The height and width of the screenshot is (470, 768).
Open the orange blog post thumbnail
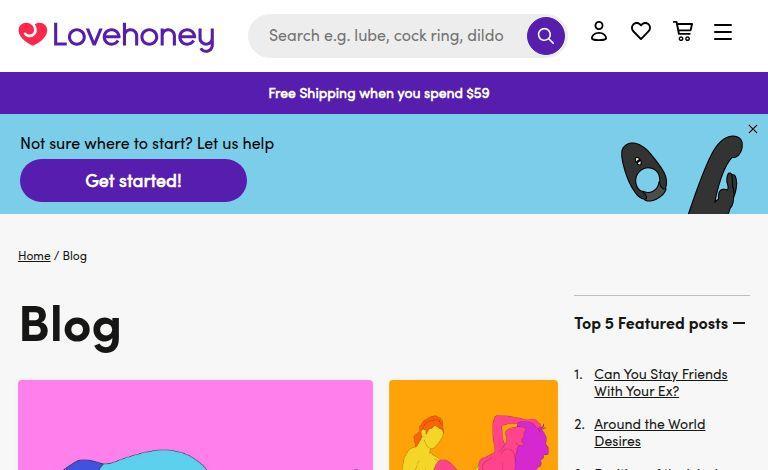pos(473,425)
